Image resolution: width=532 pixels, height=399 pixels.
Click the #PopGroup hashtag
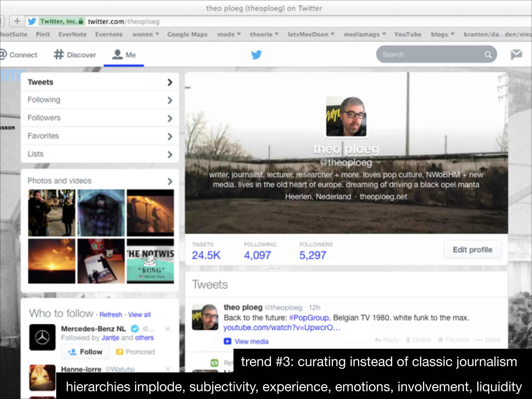click(x=309, y=317)
